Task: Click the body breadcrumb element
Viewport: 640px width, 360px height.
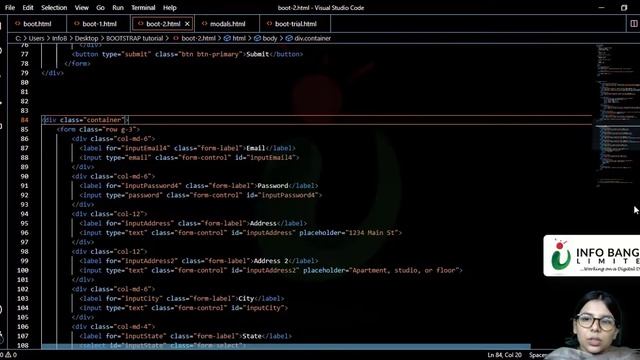Action: (269, 38)
